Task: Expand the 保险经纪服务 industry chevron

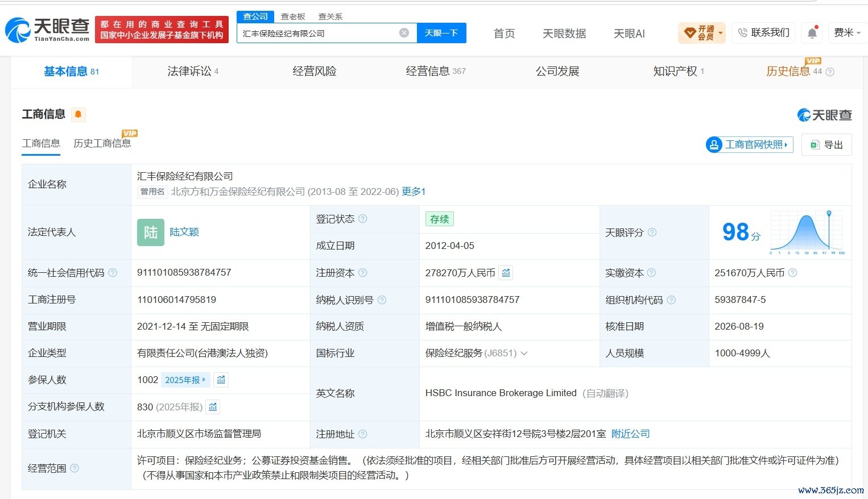Action: click(524, 354)
